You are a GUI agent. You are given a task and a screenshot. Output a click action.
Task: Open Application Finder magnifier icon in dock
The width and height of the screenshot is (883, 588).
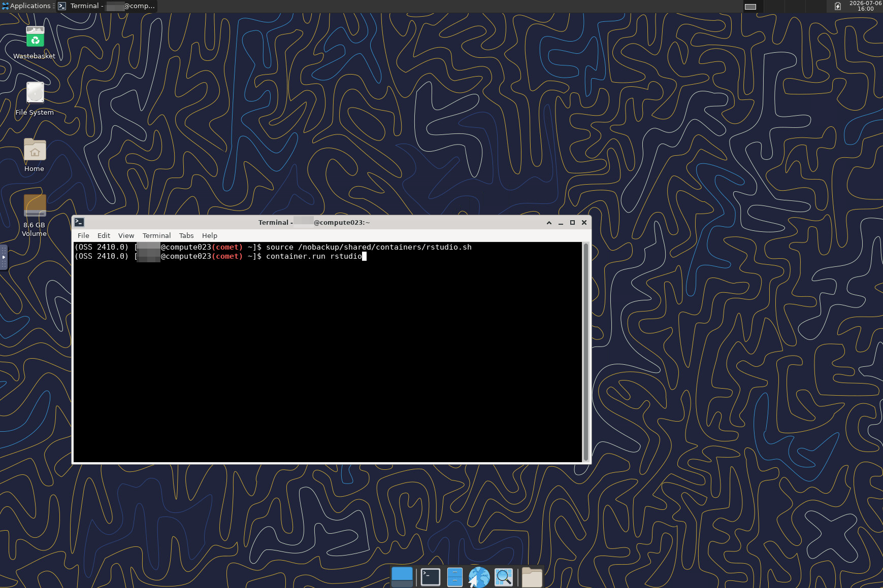pos(504,577)
